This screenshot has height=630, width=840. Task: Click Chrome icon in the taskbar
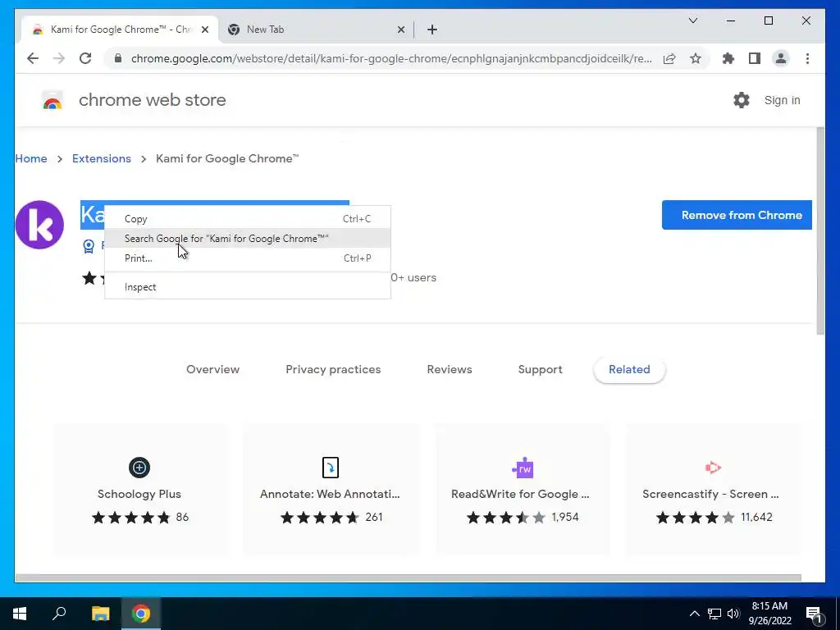pos(141,614)
